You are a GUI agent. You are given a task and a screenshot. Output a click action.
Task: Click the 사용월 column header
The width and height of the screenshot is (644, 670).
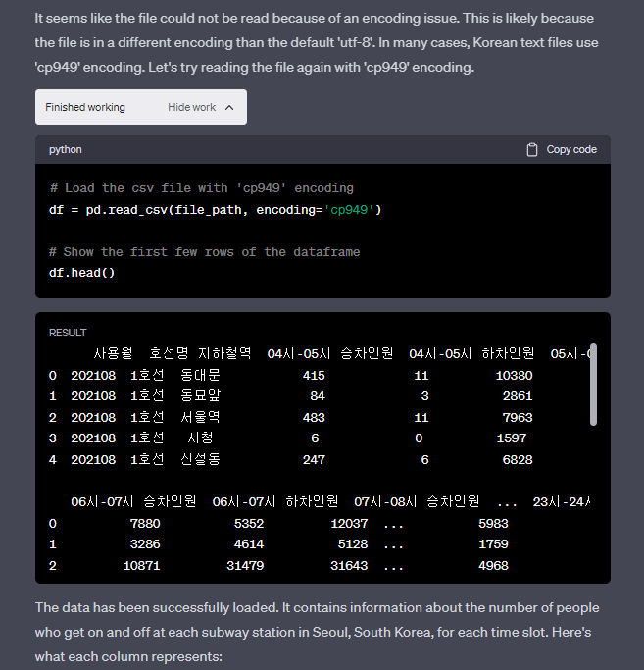(x=113, y=353)
